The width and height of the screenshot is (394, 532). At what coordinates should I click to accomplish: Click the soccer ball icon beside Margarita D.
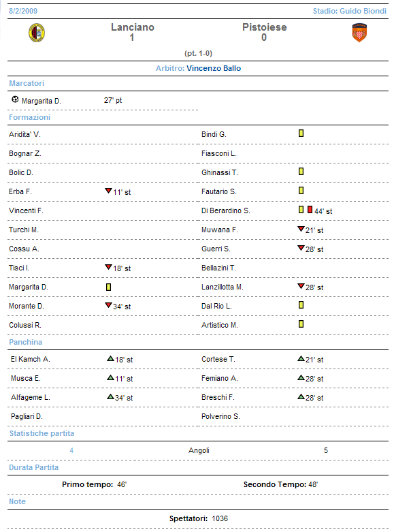pyautogui.click(x=15, y=99)
